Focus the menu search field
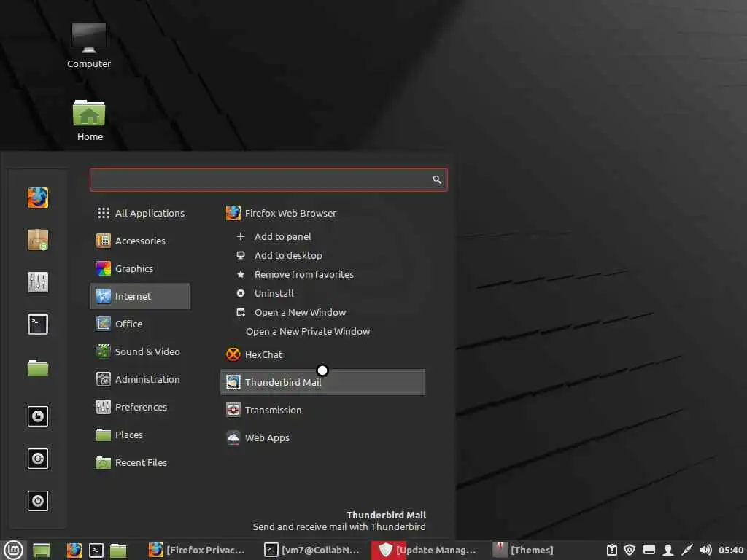This screenshot has width=747, height=560. (x=268, y=179)
